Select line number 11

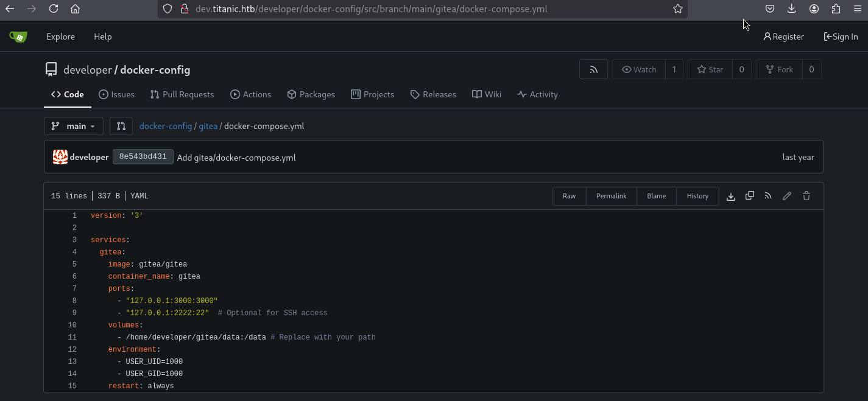[72, 337]
